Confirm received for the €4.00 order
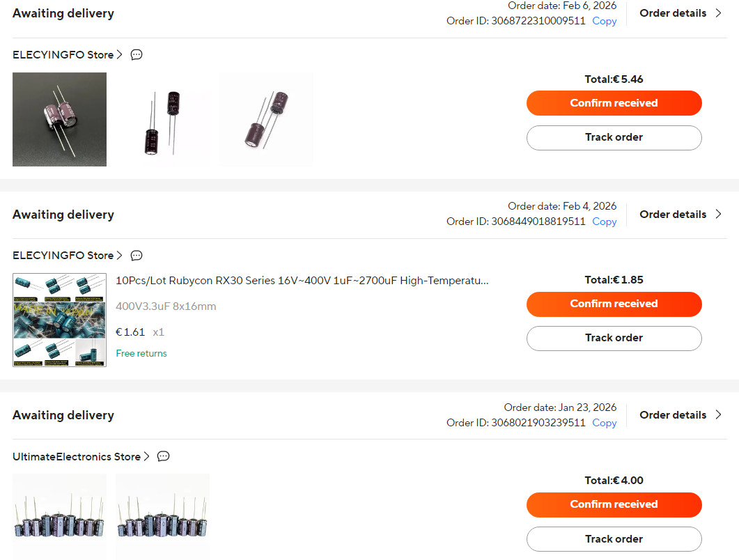The image size is (739, 560). click(614, 504)
